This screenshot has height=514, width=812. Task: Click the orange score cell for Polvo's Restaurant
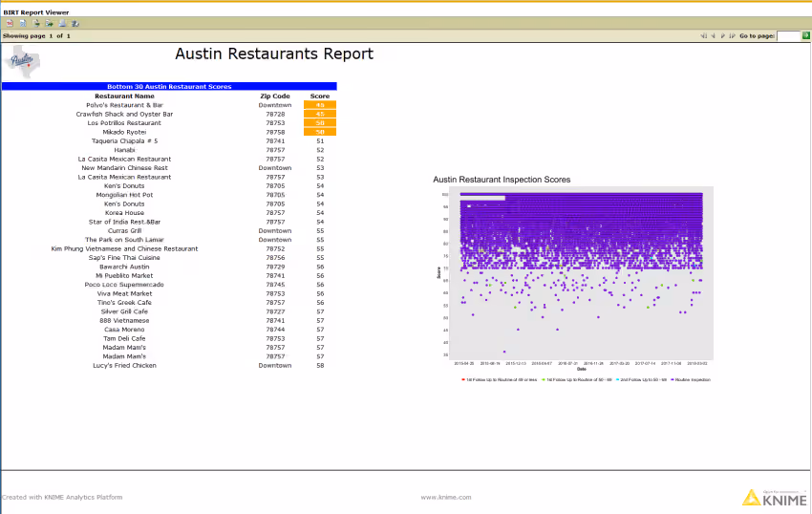click(x=320, y=105)
